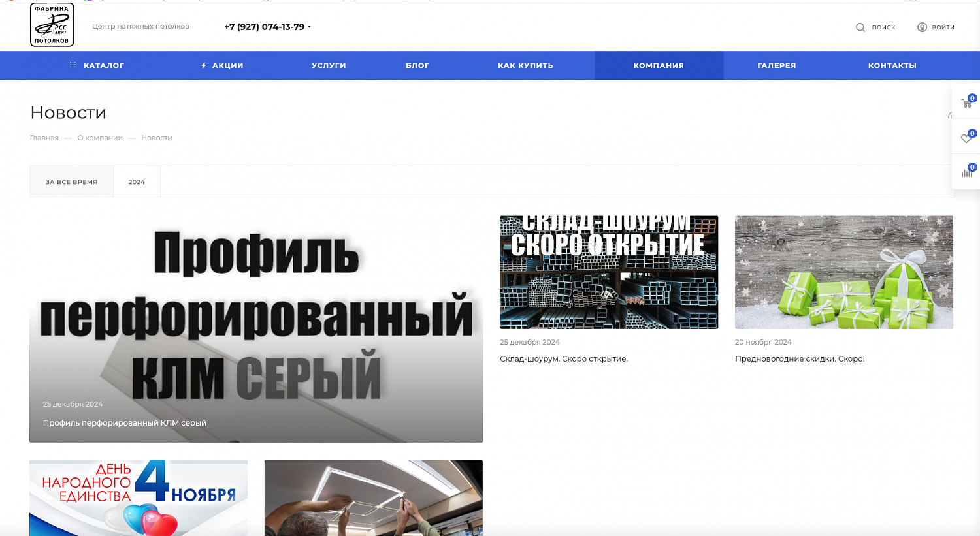
Task: Click the grid icon beside Каталог
Action: point(73,65)
